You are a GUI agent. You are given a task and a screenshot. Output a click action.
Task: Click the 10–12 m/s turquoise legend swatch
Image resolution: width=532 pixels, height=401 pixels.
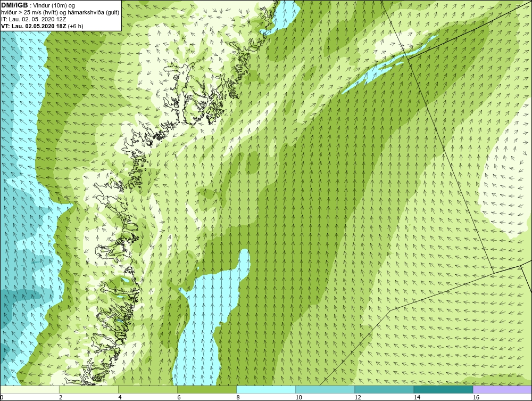[325, 389]
